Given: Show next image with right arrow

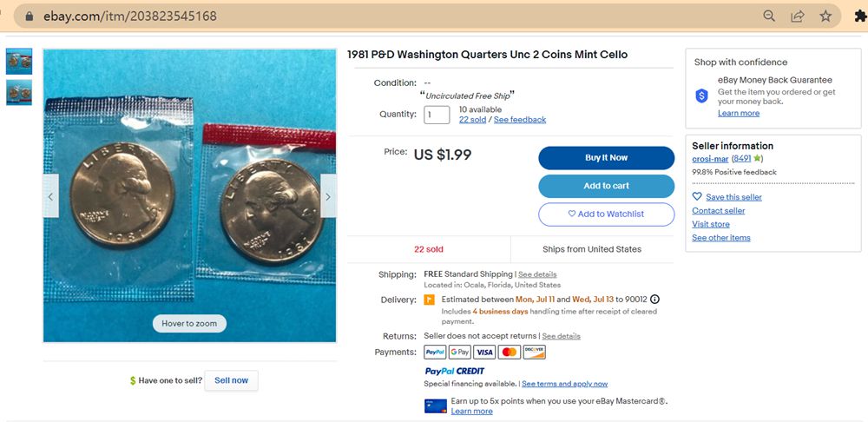Looking at the screenshot, I should pyautogui.click(x=328, y=197).
